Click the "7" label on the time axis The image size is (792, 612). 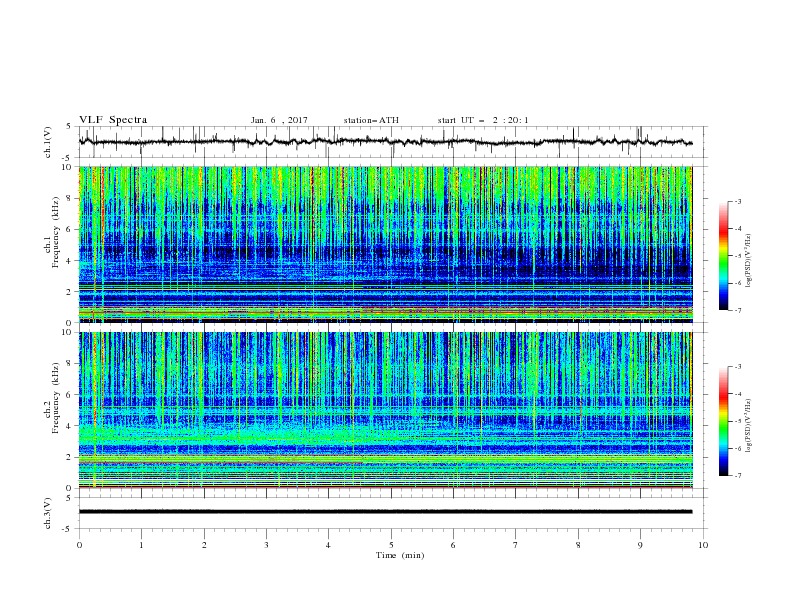pos(516,545)
